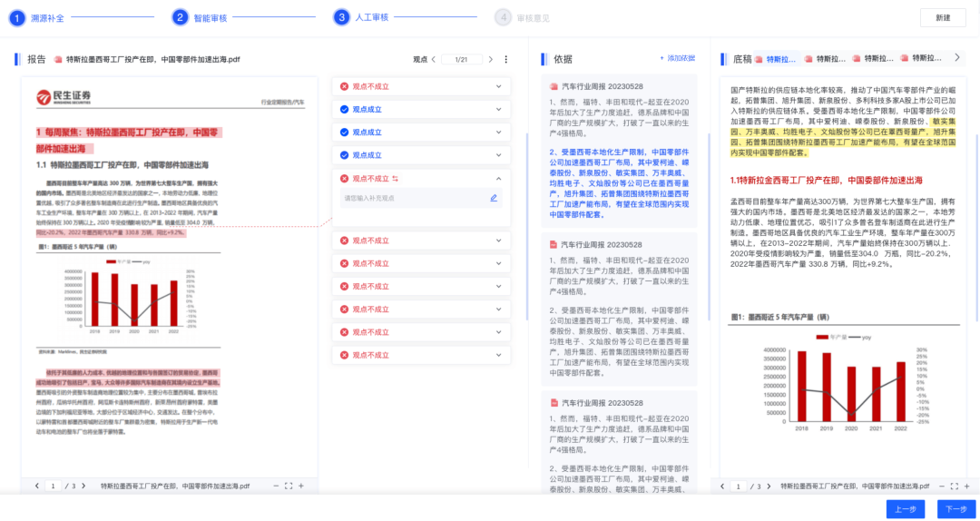Click the bar chart in 报告 PDF page
The width and height of the screenshot is (980, 521).
(x=130, y=295)
